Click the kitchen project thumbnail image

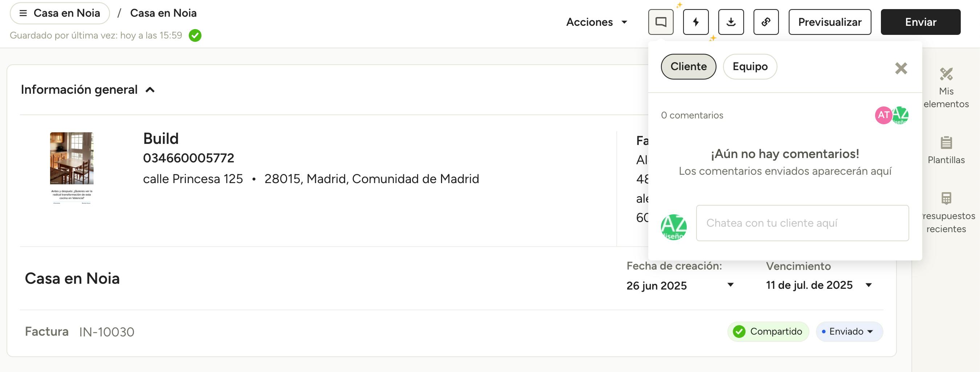pyautogui.click(x=72, y=158)
